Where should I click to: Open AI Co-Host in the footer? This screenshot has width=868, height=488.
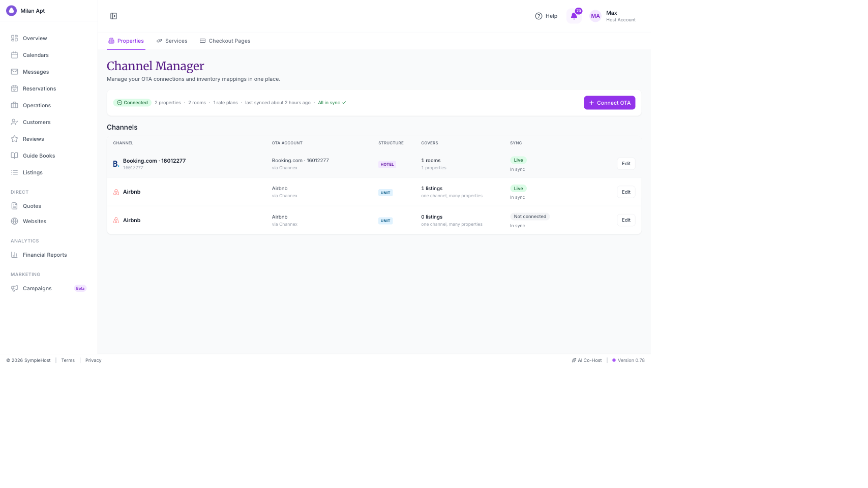tap(587, 360)
